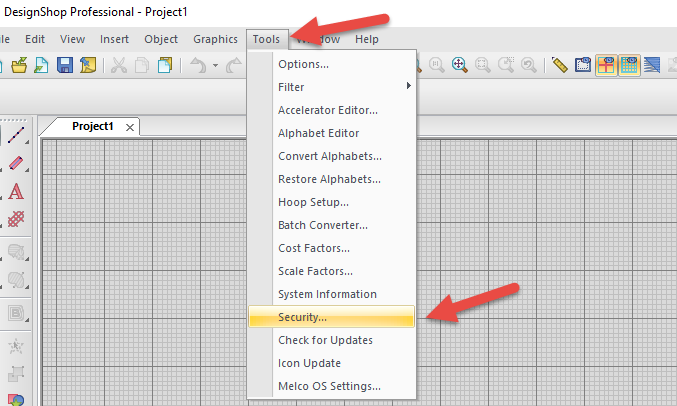Click the zoom to selection magnifier
Viewport: 677px width, 406px height.
482,66
